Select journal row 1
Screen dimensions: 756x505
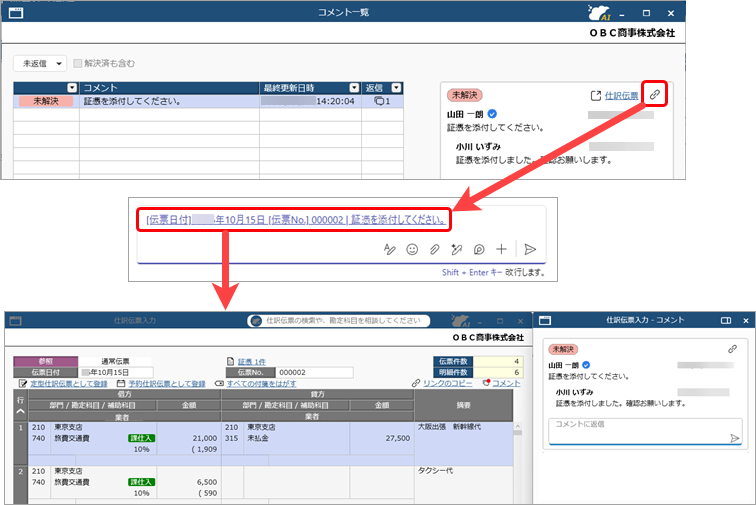pos(21,444)
